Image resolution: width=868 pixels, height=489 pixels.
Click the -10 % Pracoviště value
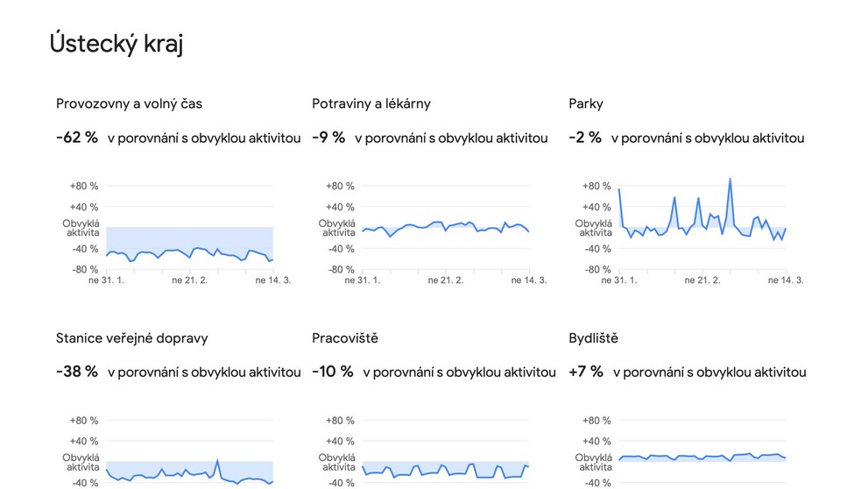(333, 372)
